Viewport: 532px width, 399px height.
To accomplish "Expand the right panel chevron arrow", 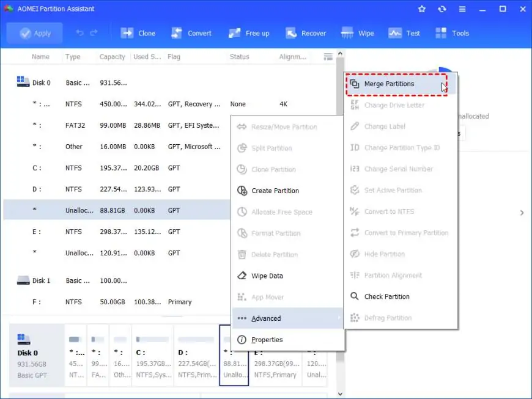I will click(x=522, y=213).
